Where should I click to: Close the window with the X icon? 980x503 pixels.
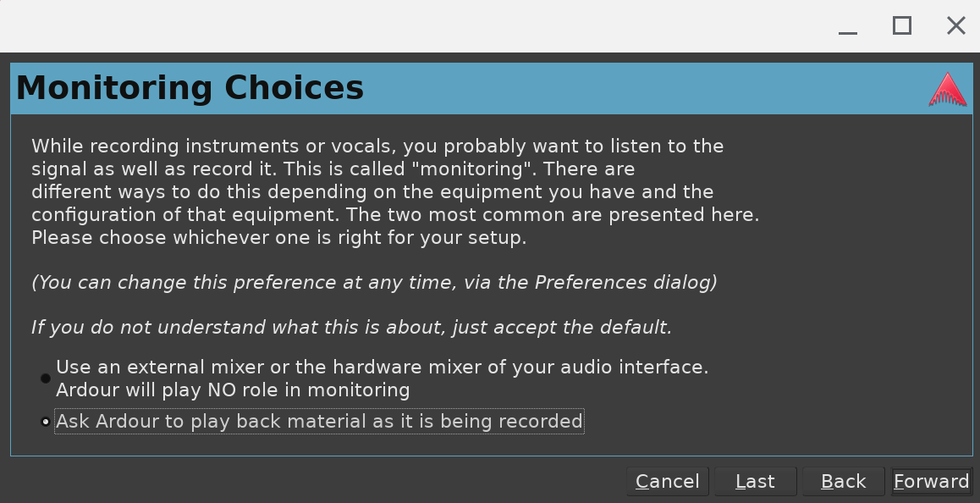click(x=956, y=26)
